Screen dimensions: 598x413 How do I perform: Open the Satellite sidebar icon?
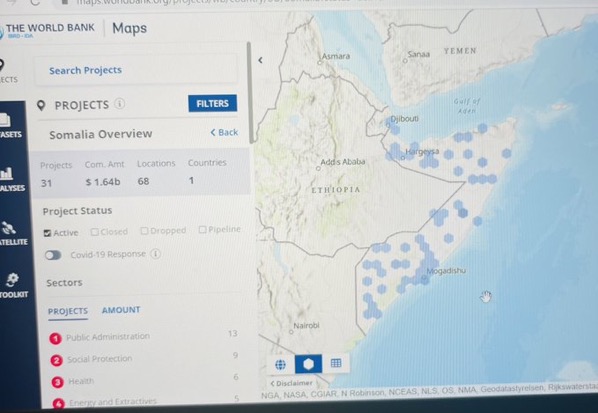coord(8,228)
